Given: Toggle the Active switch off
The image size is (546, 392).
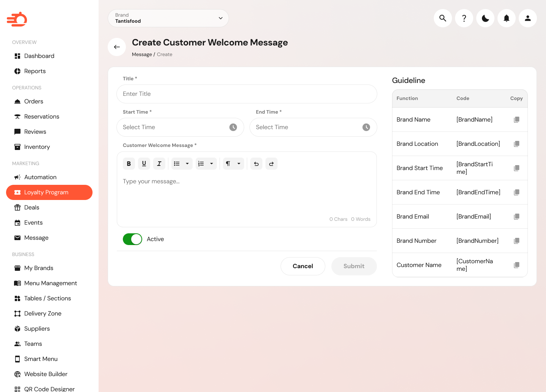Looking at the screenshot, I should (x=132, y=239).
